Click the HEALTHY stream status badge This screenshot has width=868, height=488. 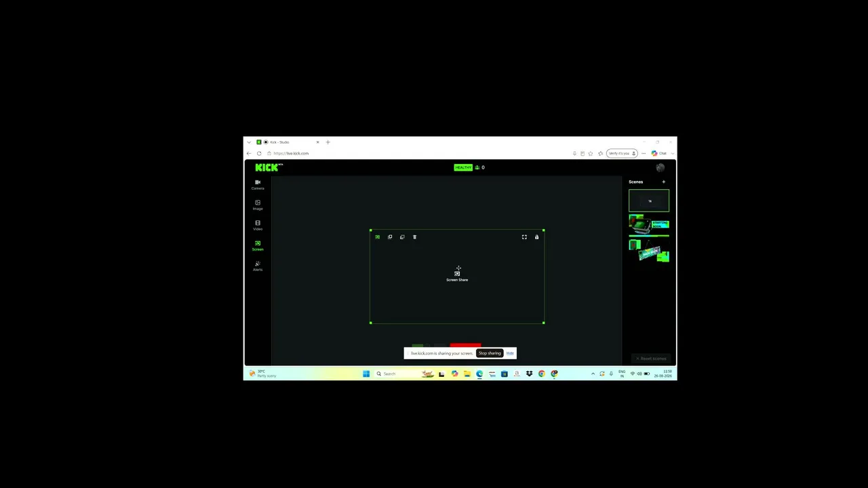point(463,167)
